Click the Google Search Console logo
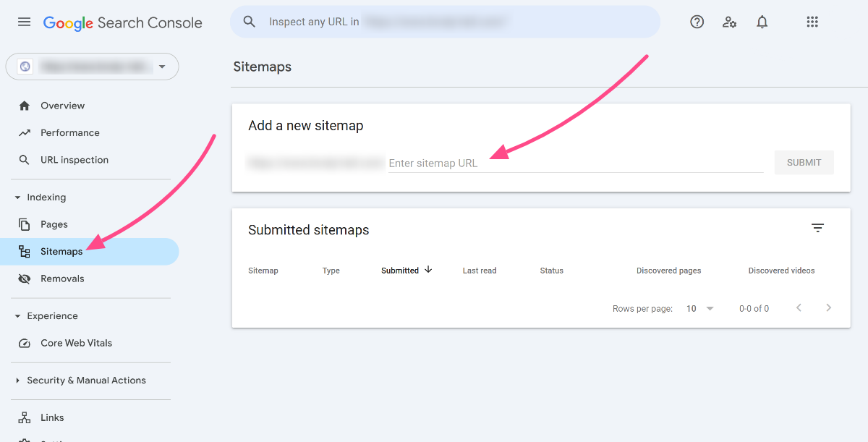This screenshot has height=442, width=868. (x=123, y=22)
